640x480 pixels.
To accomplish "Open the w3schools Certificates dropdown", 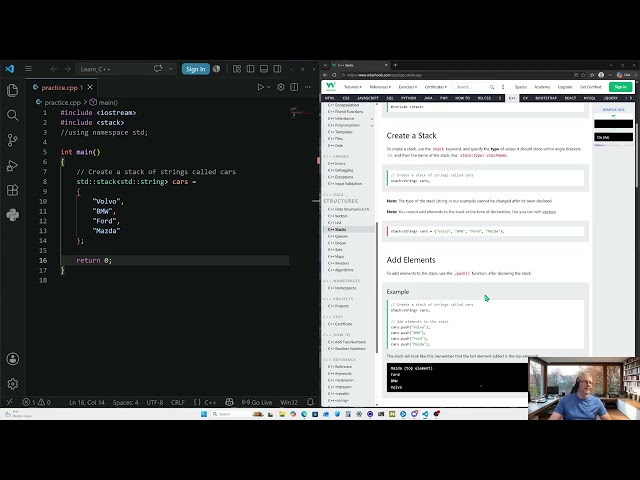I will [x=436, y=87].
